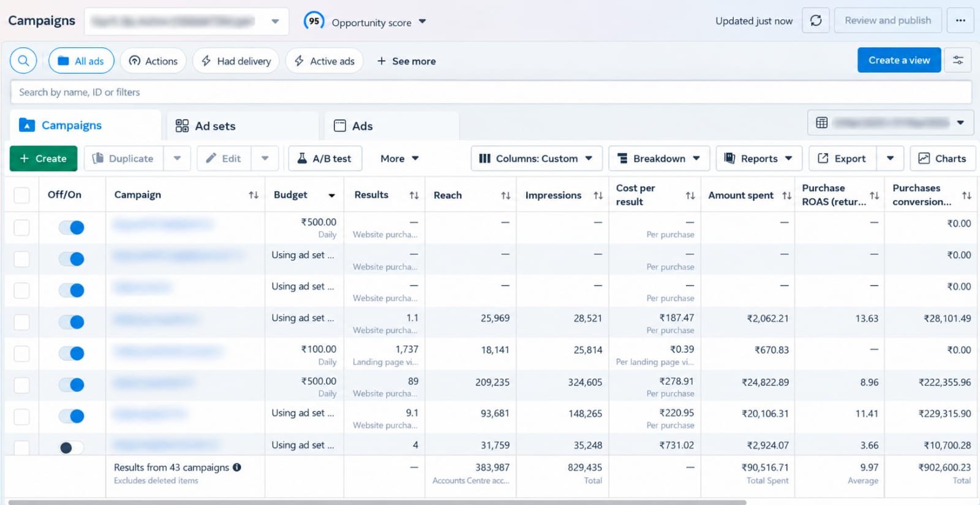
Task: Click the horizontal scrollbar at bottom
Action: pos(377,502)
